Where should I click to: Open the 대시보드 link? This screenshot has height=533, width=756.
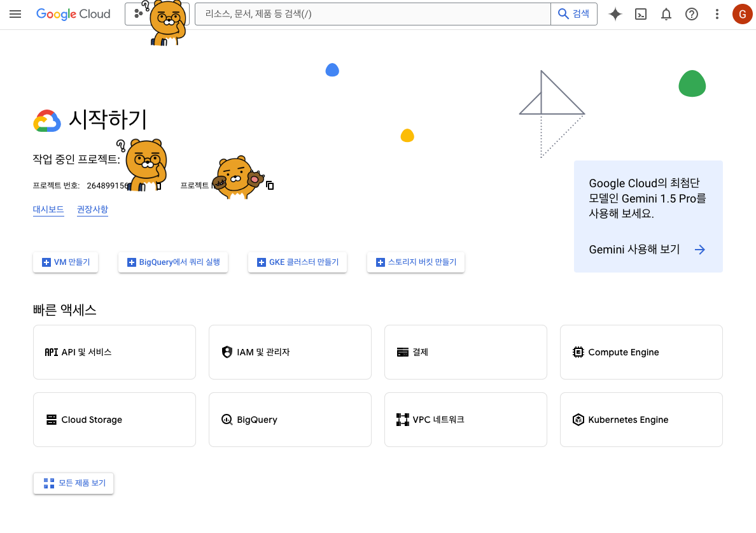tap(48, 210)
